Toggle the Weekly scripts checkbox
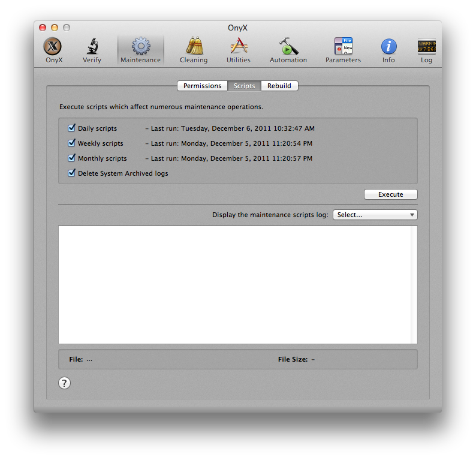The image size is (476, 460). [x=72, y=143]
